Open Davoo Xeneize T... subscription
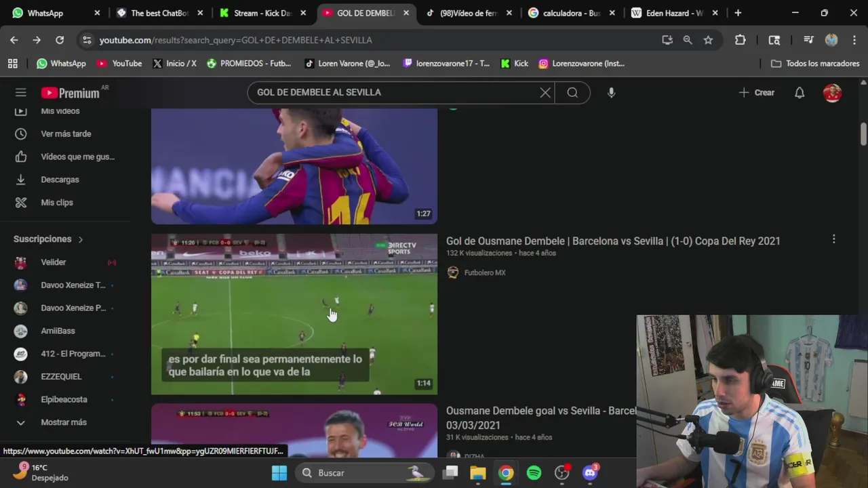This screenshot has height=488, width=868. tap(66, 285)
